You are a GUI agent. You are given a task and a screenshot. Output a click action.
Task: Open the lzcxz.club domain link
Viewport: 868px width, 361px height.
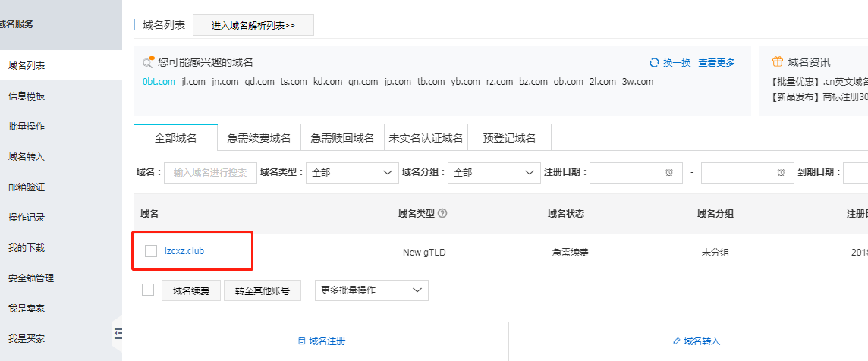point(184,251)
